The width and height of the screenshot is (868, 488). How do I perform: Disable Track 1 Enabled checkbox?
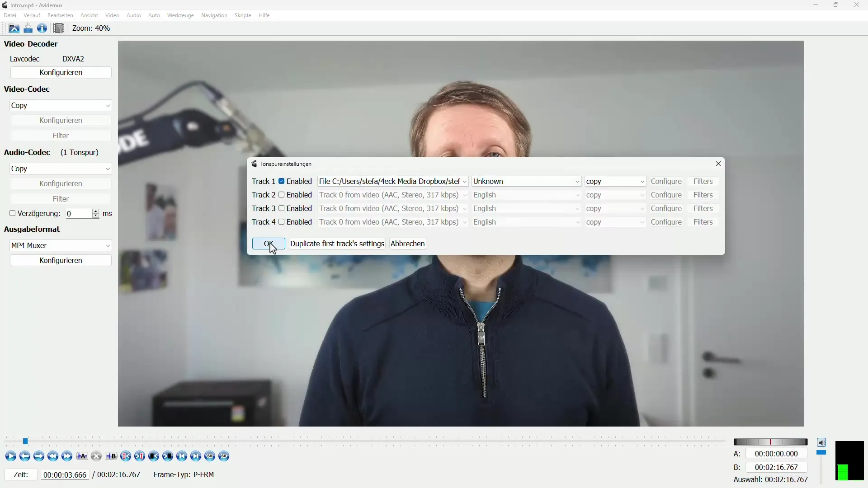pos(282,181)
